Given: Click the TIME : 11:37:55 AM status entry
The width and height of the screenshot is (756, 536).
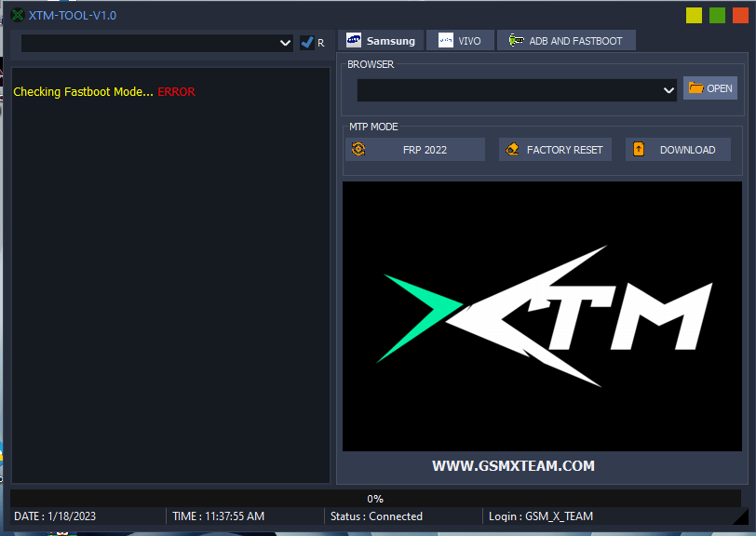Looking at the screenshot, I should [x=219, y=516].
